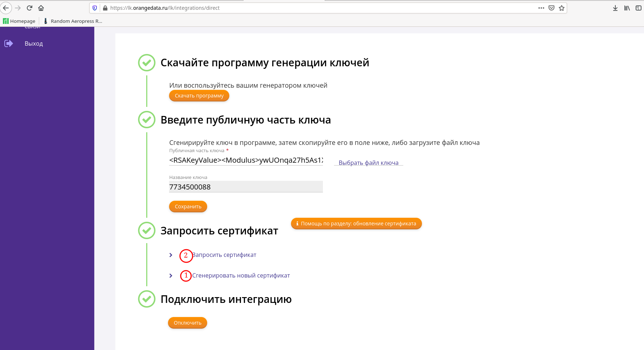Click the address bar URL
644x350 pixels.
[165, 8]
